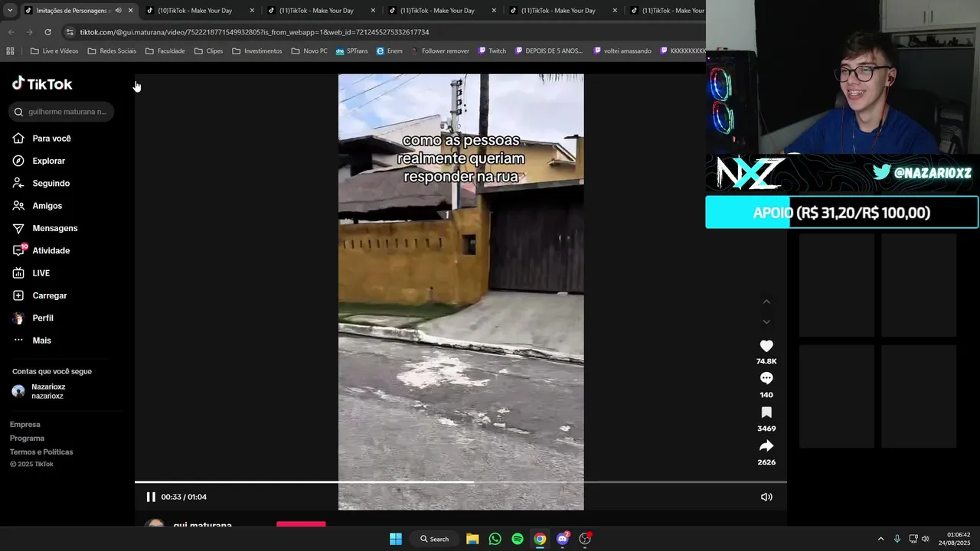The image size is (980, 551).
Task: Mute the TikTok video volume
Action: tap(766, 497)
